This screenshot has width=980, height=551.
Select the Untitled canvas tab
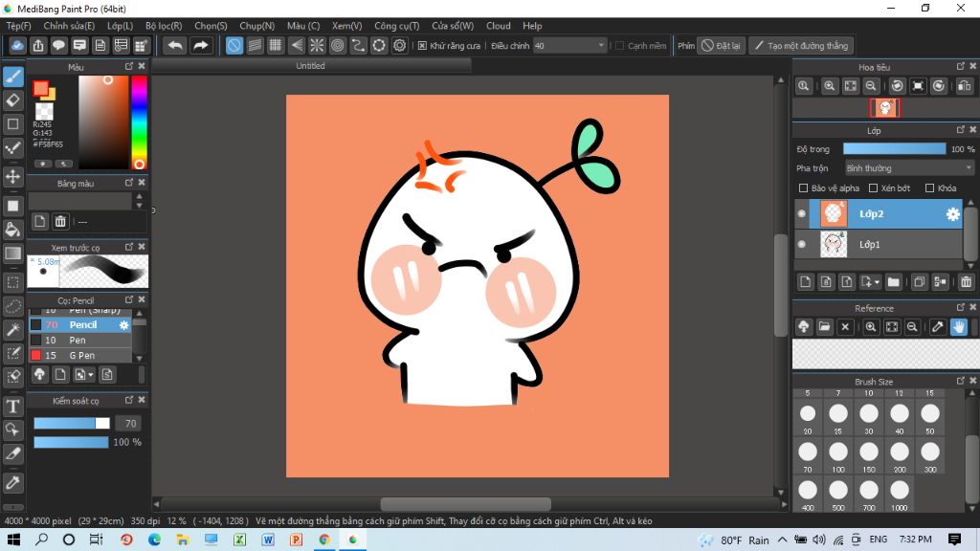point(311,66)
